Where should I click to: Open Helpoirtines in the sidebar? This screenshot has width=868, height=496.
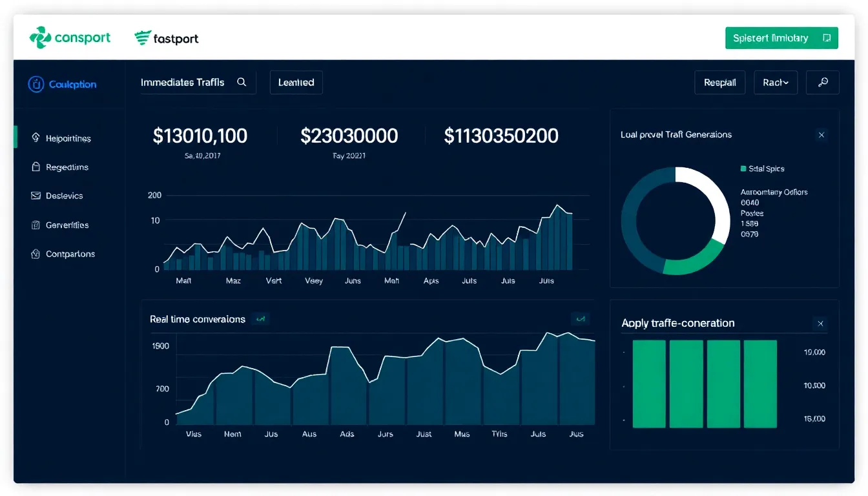click(x=68, y=138)
